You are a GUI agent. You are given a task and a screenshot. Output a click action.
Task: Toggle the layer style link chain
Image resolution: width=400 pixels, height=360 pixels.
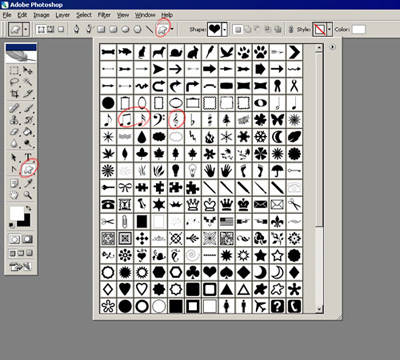pyautogui.click(x=291, y=29)
